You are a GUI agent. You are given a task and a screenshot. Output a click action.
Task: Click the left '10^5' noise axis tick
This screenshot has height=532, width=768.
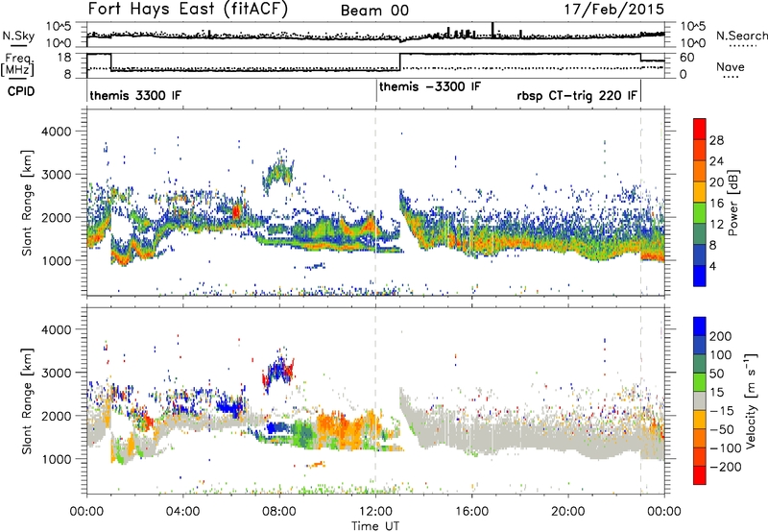[59, 27]
